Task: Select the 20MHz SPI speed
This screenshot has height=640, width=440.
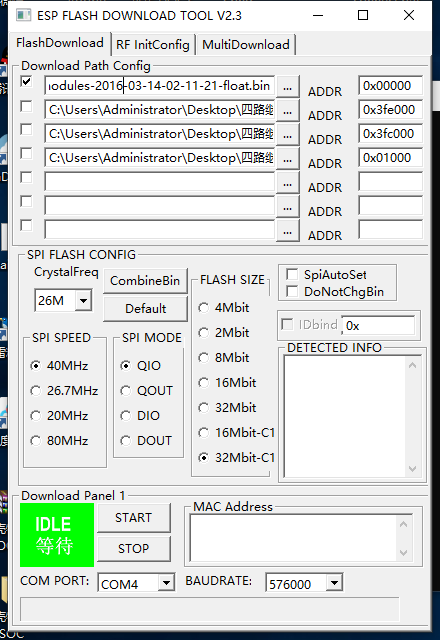Action: [36, 416]
